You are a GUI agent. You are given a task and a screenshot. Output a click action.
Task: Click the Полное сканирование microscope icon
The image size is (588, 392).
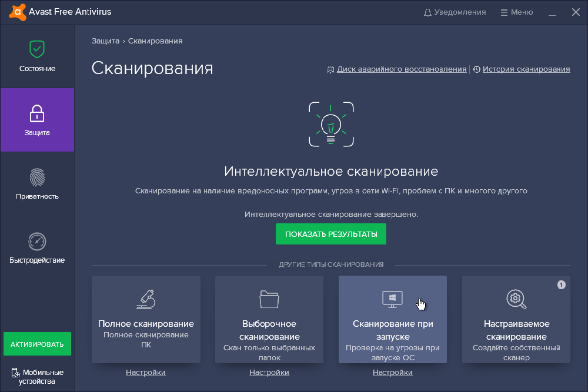coord(146,299)
